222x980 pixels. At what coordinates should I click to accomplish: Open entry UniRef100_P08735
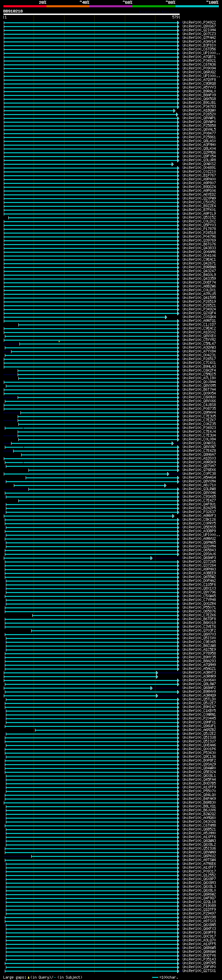(199, 408)
